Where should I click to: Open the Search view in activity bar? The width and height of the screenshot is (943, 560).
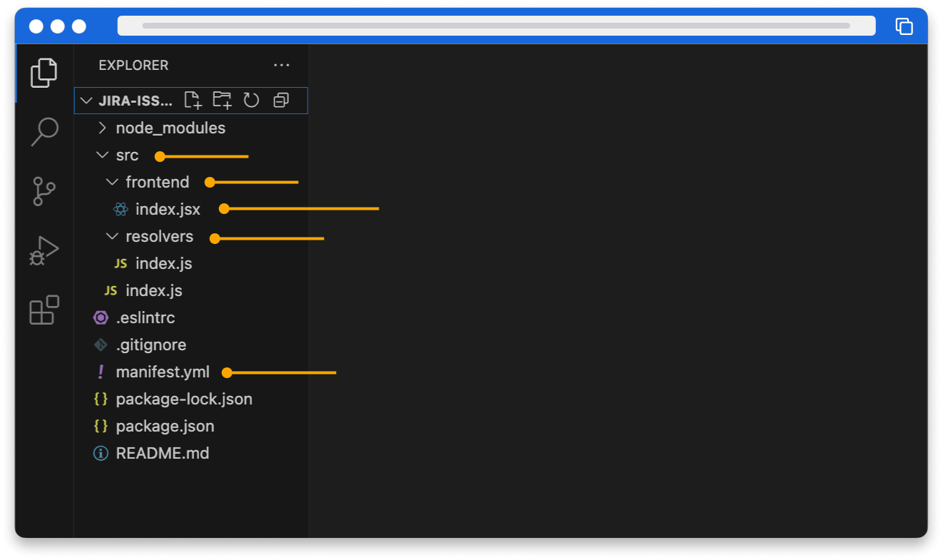tap(44, 132)
